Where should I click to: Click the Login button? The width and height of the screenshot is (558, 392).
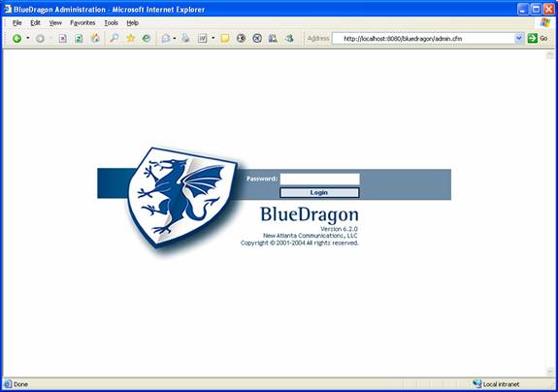tap(319, 192)
